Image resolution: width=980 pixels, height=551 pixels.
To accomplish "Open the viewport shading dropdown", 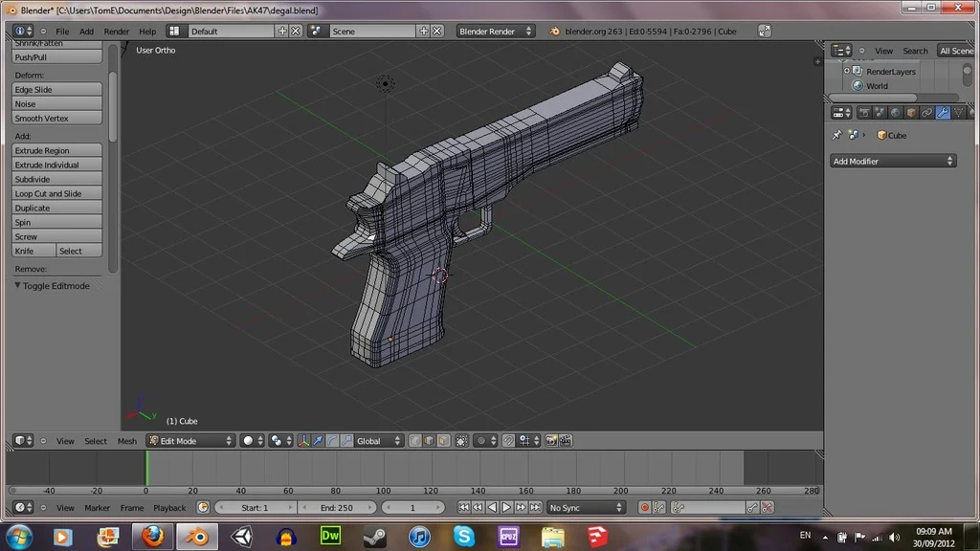I will click(253, 440).
